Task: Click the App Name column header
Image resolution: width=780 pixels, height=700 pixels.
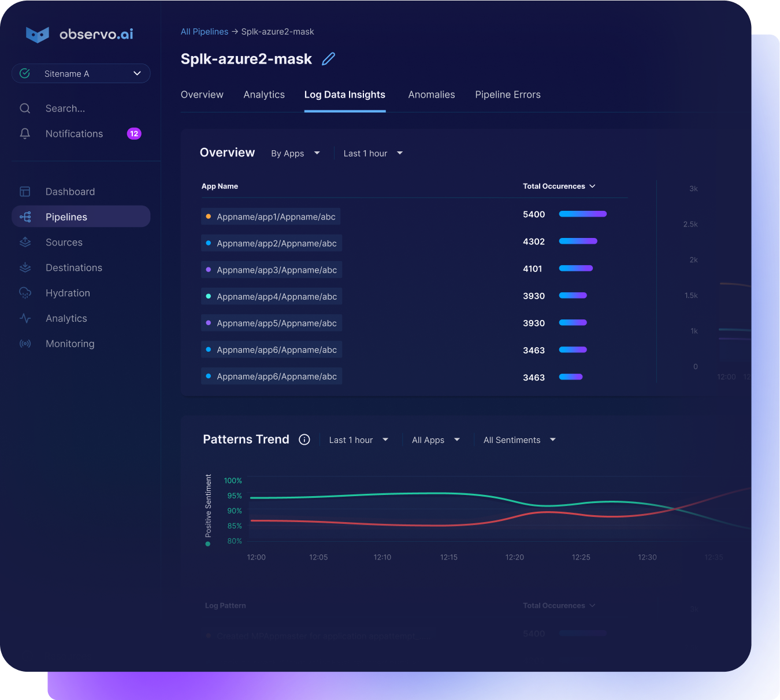Action: click(x=220, y=187)
